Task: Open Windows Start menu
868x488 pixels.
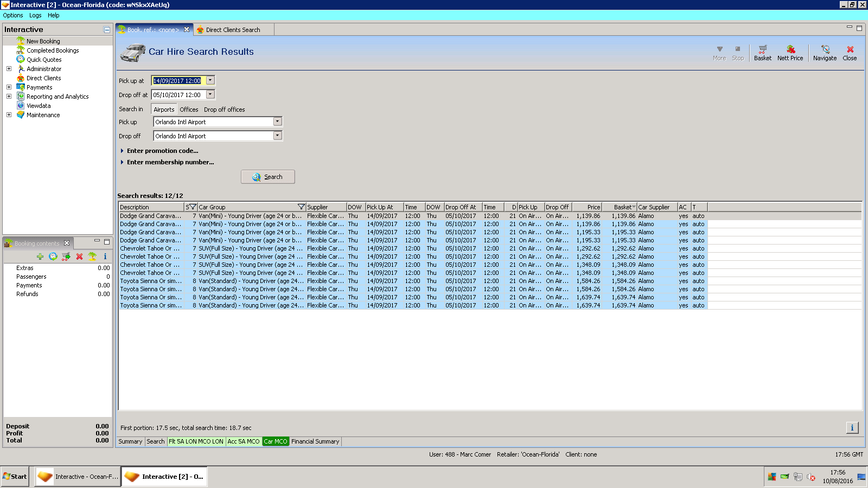Action: (x=15, y=477)
